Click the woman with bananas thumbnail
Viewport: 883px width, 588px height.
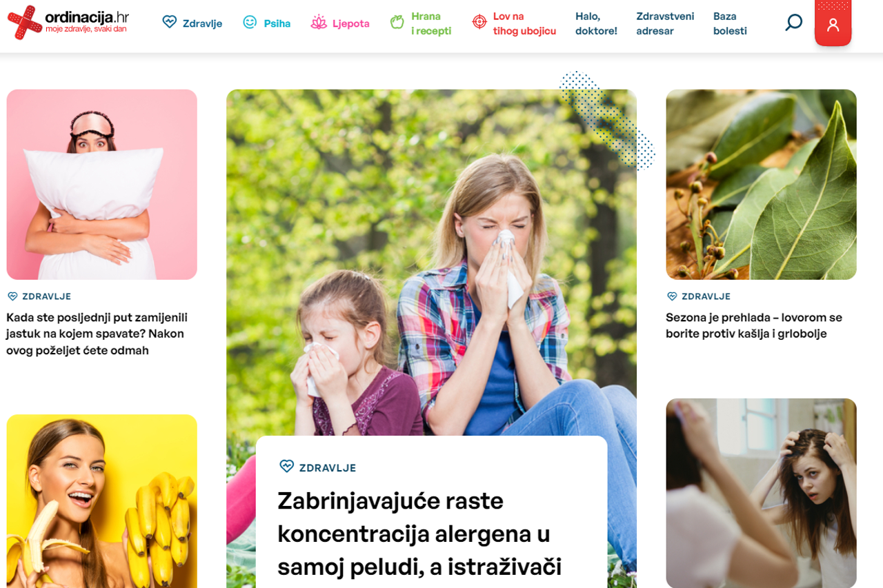point(102,501)
